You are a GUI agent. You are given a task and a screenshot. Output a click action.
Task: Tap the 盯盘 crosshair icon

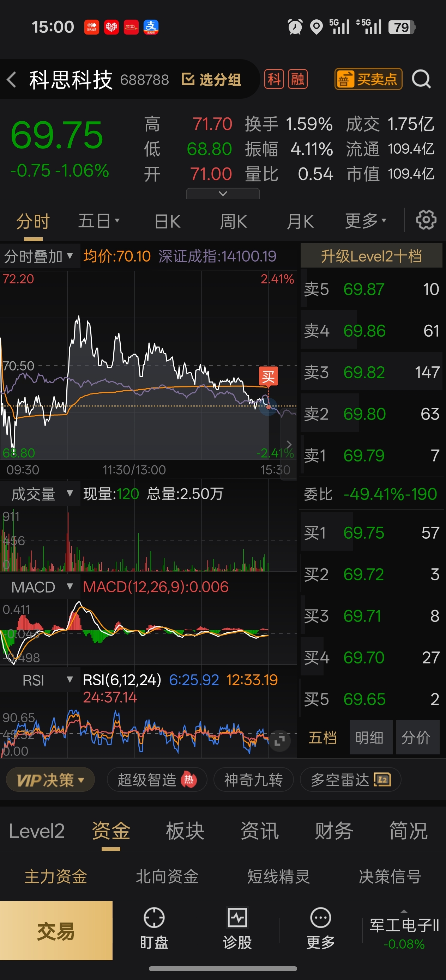point(154,918)
